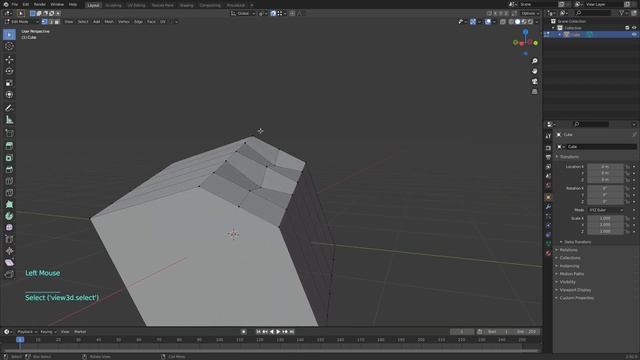Open XYZ Euler rotation mode dropdown
Viewport: 640px width, 360px height.
coord(606,210)
